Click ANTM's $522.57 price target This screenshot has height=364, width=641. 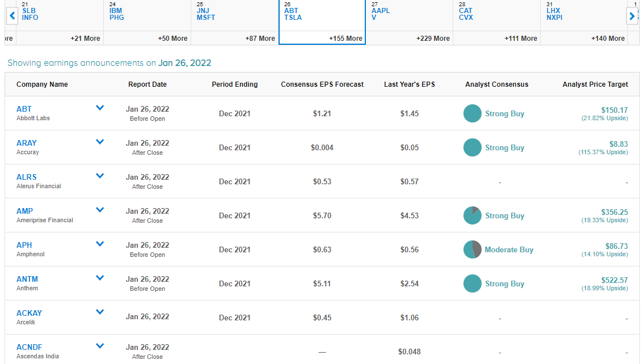(x=614, y=280)
